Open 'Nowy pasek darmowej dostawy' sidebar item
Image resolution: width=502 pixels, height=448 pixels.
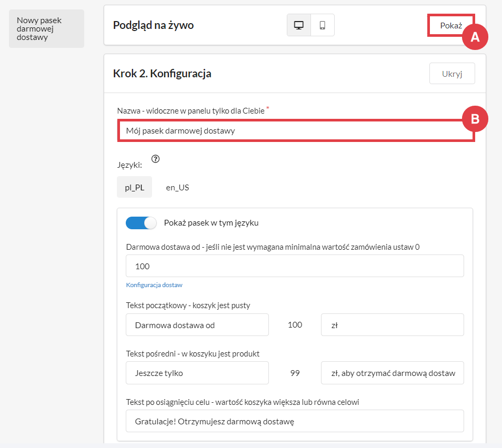pyautogui.click(x=46, y=29)
